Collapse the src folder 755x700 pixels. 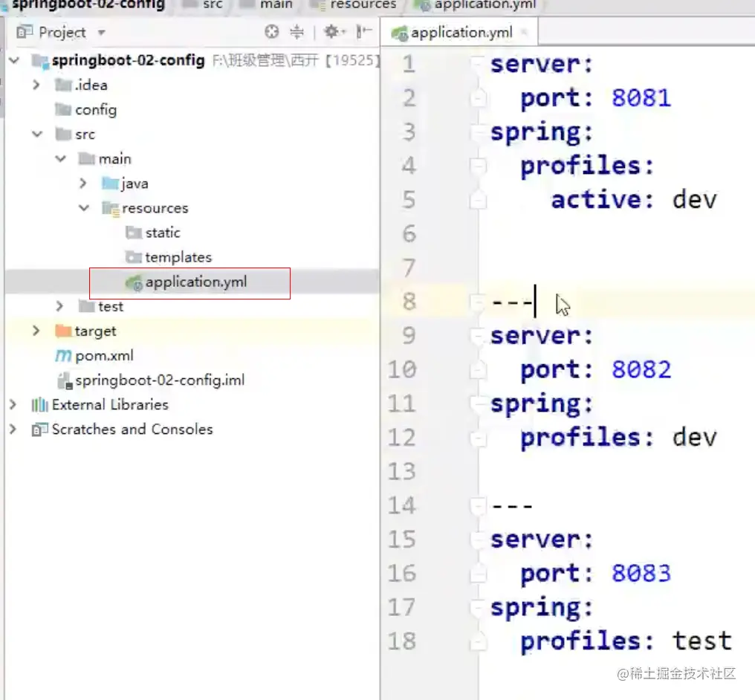point(37,134)
